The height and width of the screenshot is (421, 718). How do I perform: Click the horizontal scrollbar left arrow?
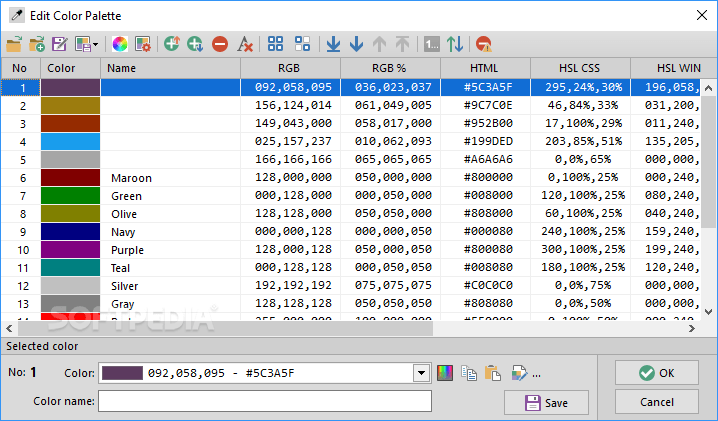pyautogui.click(x=9, y=328)
